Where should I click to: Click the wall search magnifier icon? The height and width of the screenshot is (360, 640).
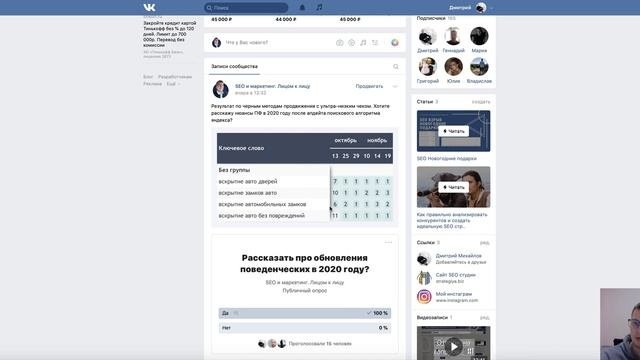click(396, 67)
